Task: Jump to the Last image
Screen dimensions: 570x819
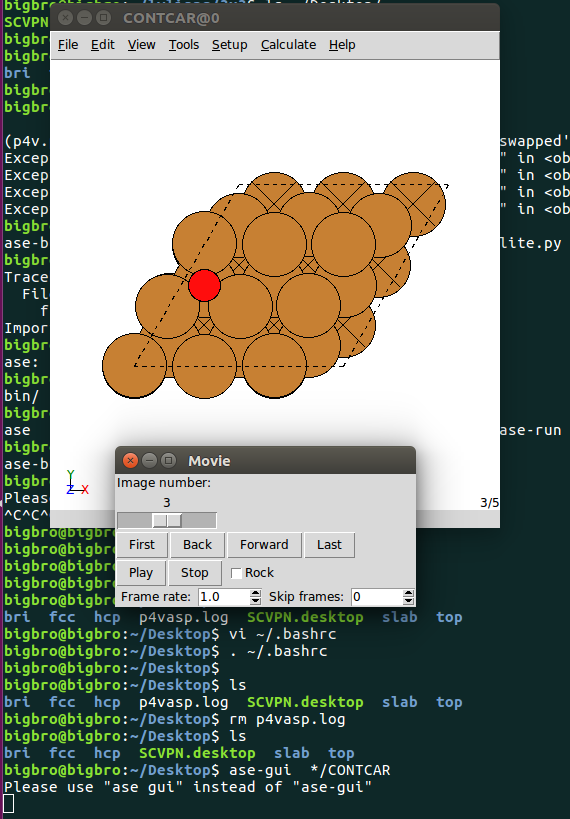Action: point(329,545)
